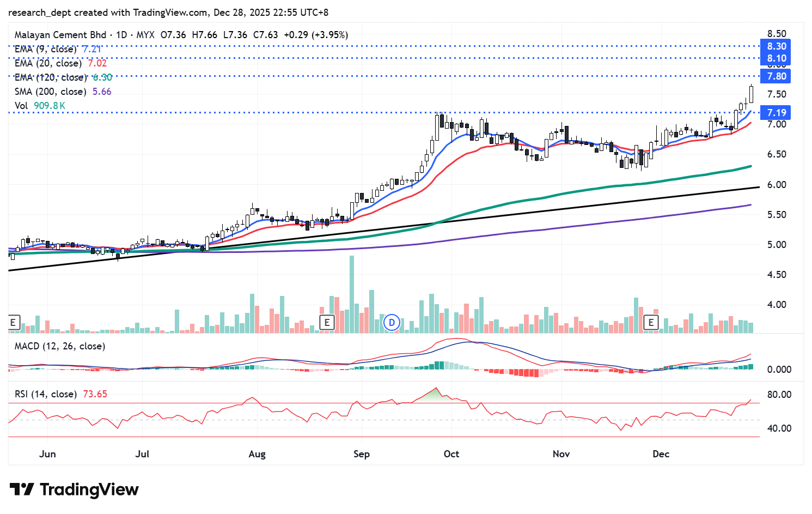Click the 7.19 price level label
This screenshot has height=514, width=812.
776,113
